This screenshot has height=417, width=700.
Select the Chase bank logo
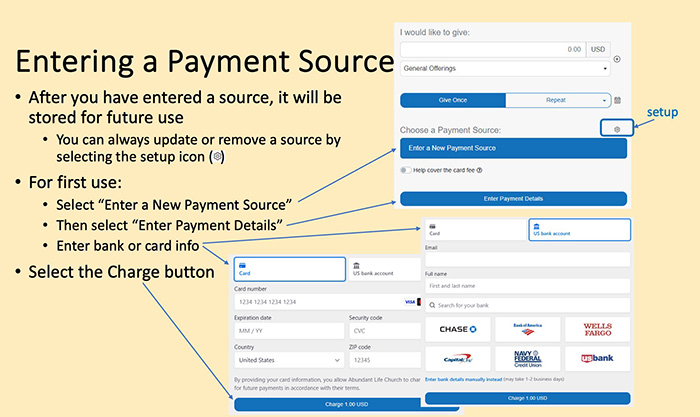pyautogui.click(x=457, y=329)
